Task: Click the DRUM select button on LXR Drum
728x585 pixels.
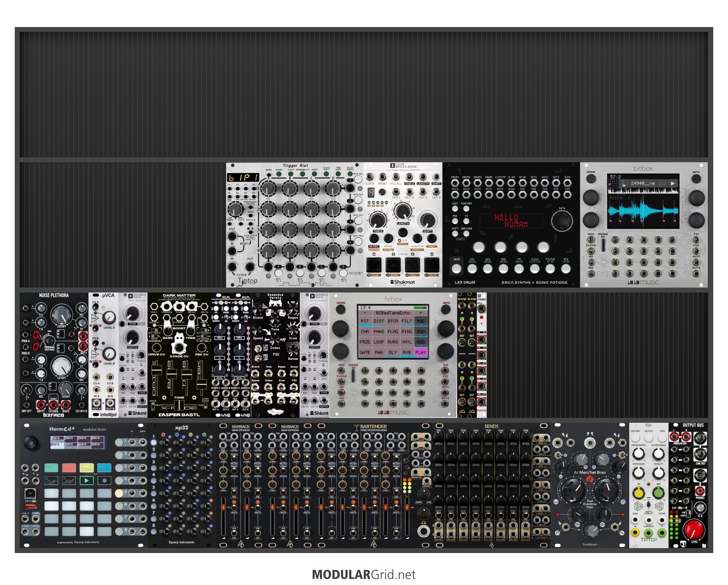Action: (x=457, y=268)
